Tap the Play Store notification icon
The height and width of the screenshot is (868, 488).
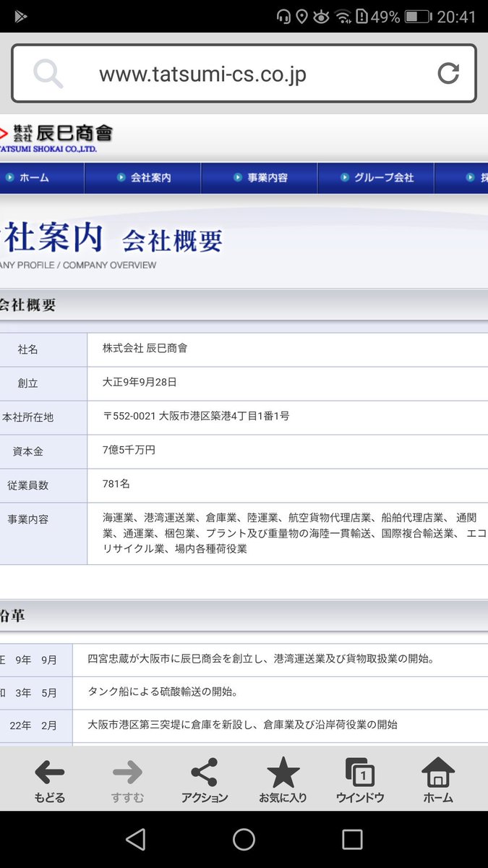[21, 16]
